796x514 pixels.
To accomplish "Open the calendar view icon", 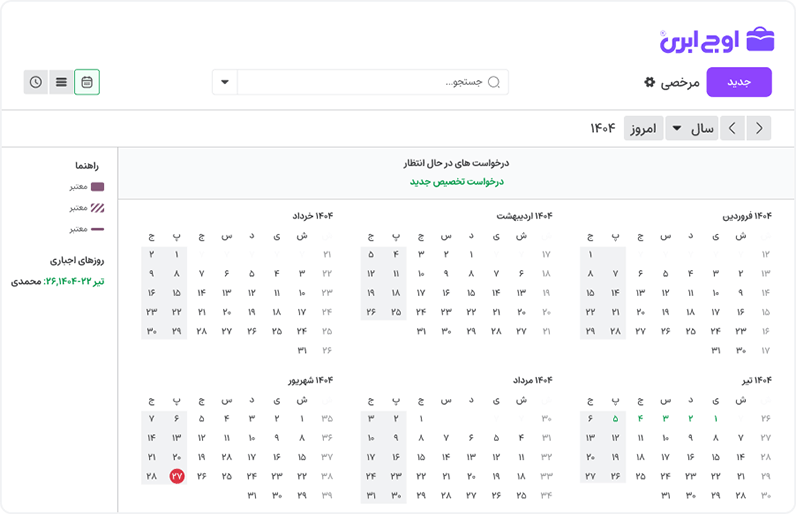I will click(87, 82).
